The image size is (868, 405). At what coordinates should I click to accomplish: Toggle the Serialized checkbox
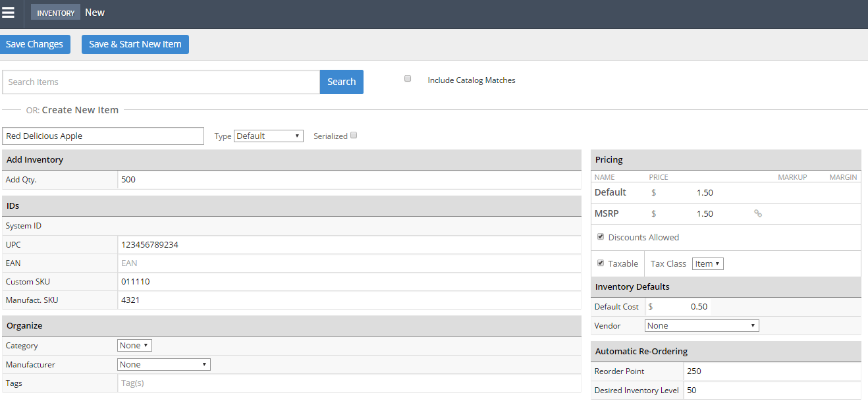(x=354, y=135)
